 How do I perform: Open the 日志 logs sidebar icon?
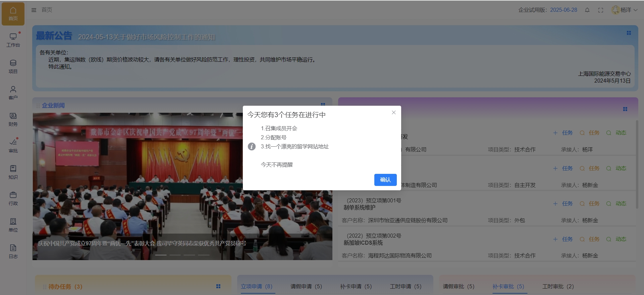point(13,251)
